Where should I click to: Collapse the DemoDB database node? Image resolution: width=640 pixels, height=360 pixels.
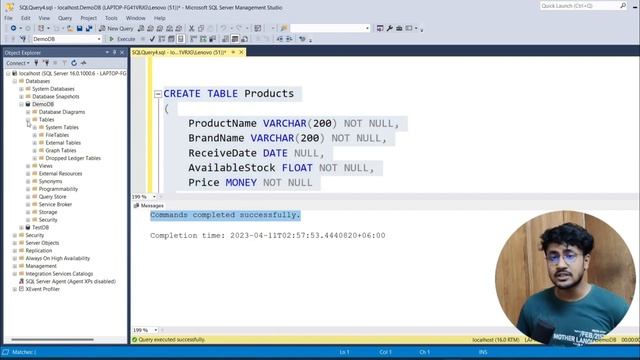click(x=21, y=104)
